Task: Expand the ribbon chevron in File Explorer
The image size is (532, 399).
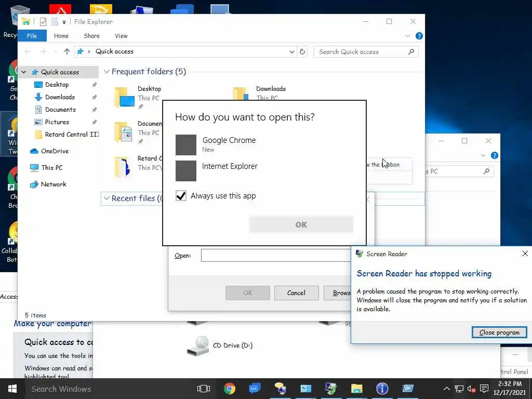Action: tap(408, 36)
